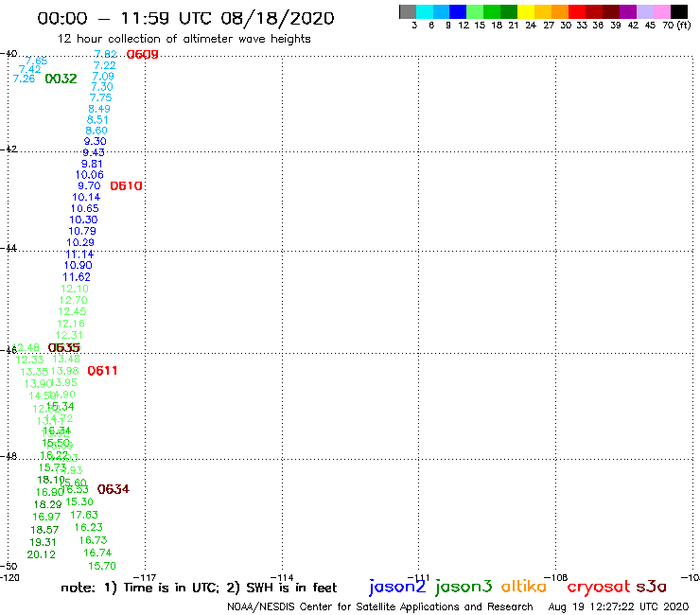Click the wave height reading 9.70
The height and width of the screenshot is (615, 700).
(x=89, y=185)
